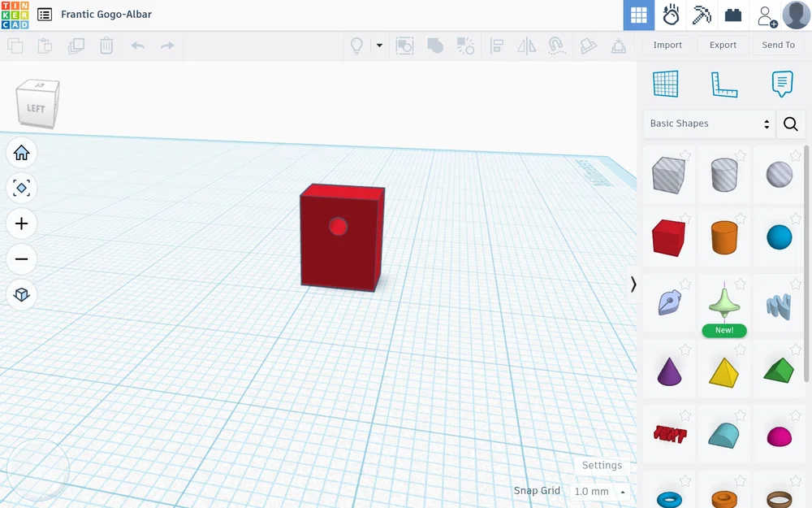Click the Group shapes icon
812x508 pixels.
[435, 46]
